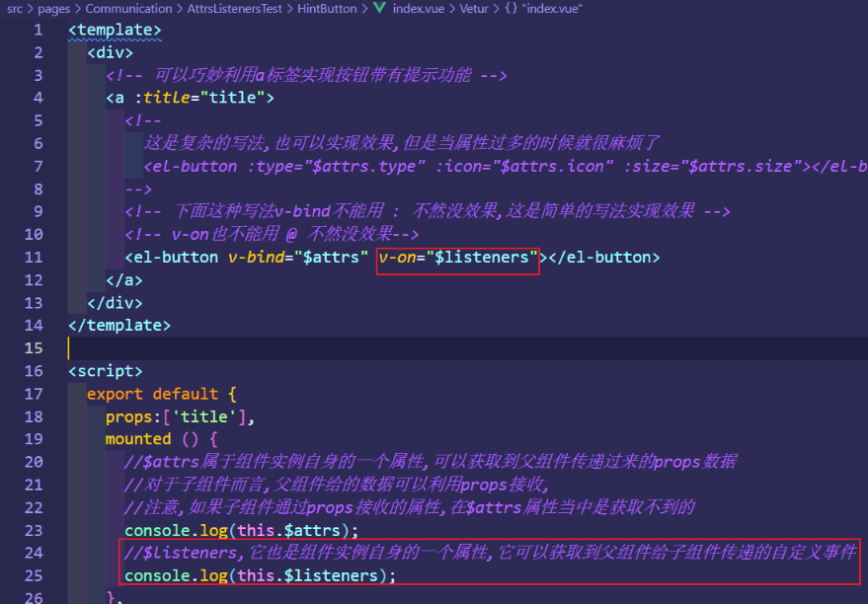Viewport: 868px width, 604px height.
Task: Click props:['title'] on line 18
Action: tap(180, 417)
